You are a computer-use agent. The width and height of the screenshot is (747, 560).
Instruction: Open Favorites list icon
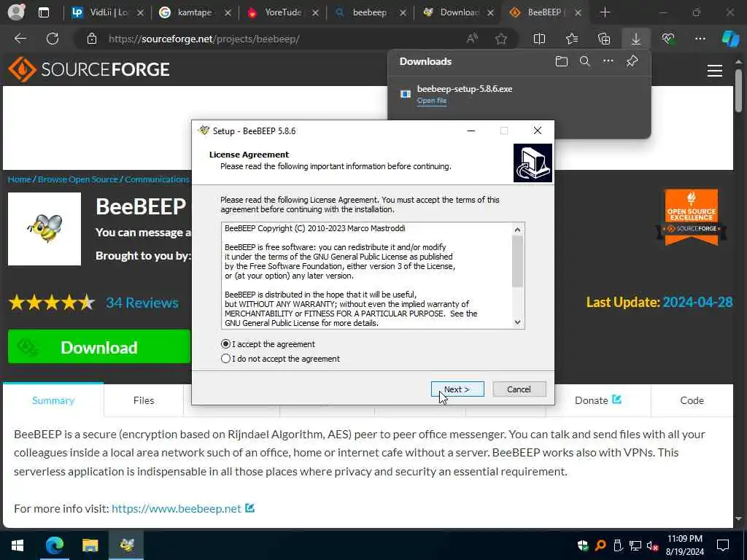[x=572, y=39]
